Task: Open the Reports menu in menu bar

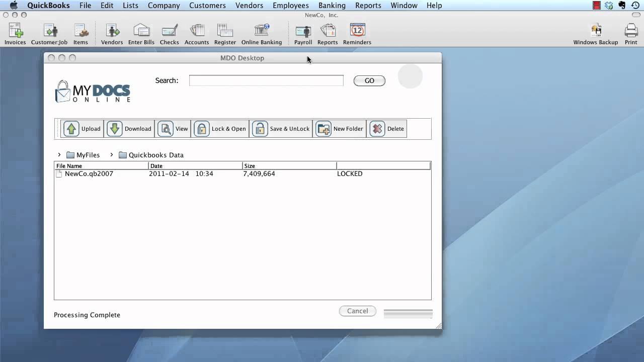Action: 368,6
